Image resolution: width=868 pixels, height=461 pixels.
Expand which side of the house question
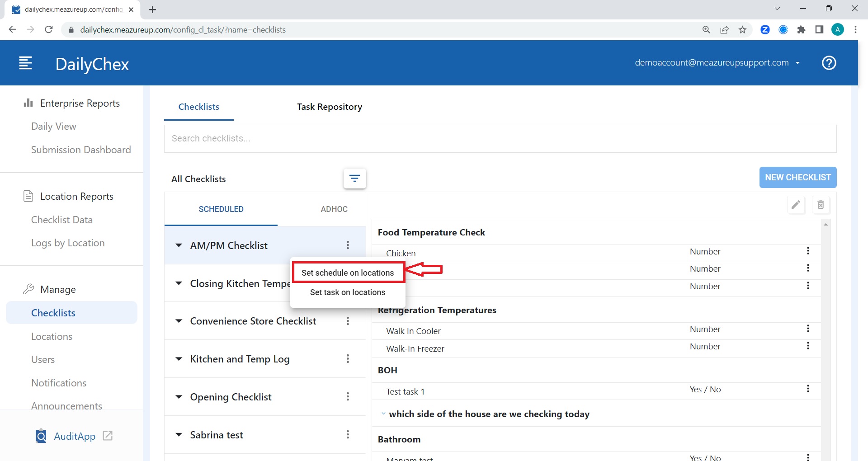point(383,413)
